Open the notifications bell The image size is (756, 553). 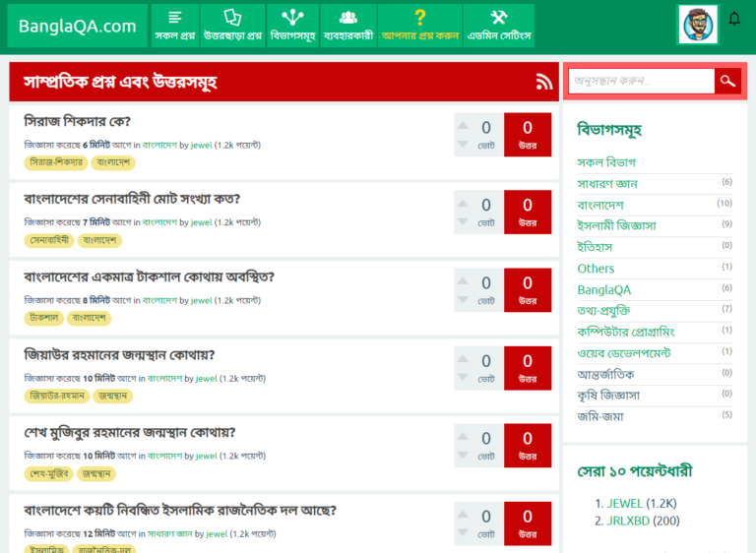[x=734, y=19]
